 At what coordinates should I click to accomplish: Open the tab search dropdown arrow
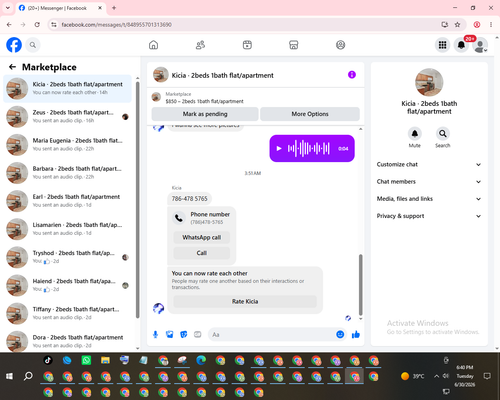coord(8,8)
